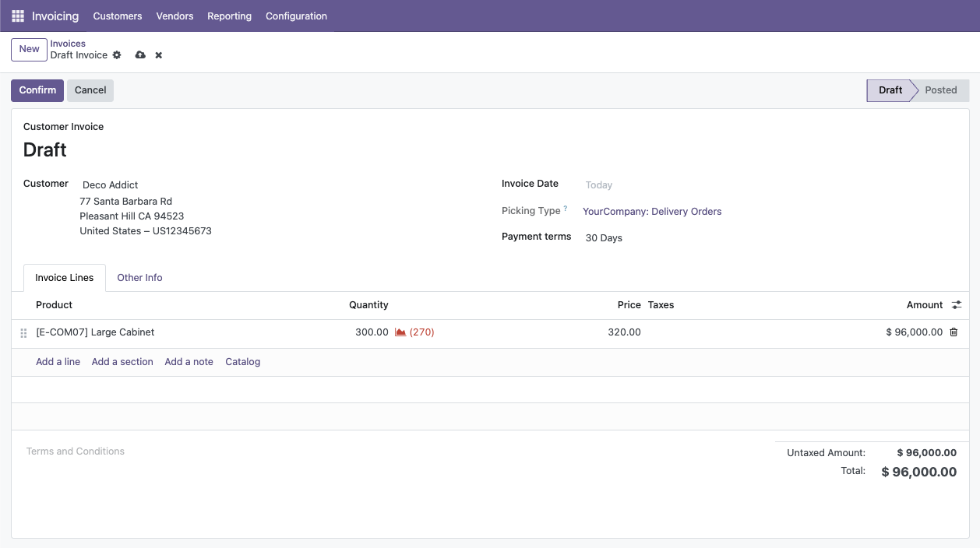Click the Invoicing app title
The width and height of the screenshot is (980, 548).
pyautogui.click(x=55, y=16)
